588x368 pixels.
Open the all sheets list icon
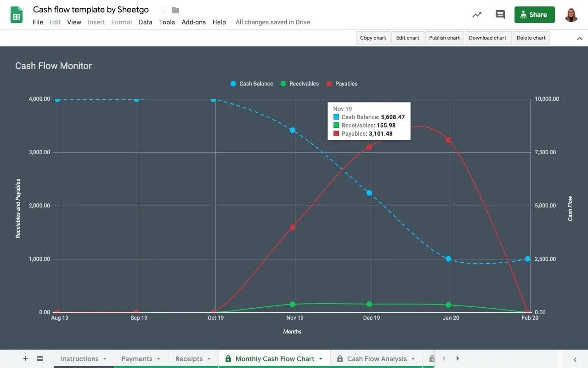[x=40, y=358]
